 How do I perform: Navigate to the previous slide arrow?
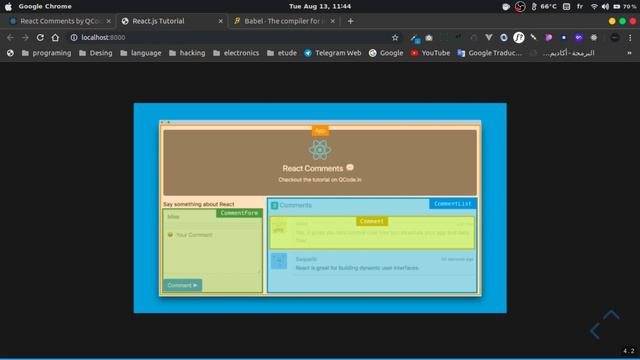tap(595, 331)
